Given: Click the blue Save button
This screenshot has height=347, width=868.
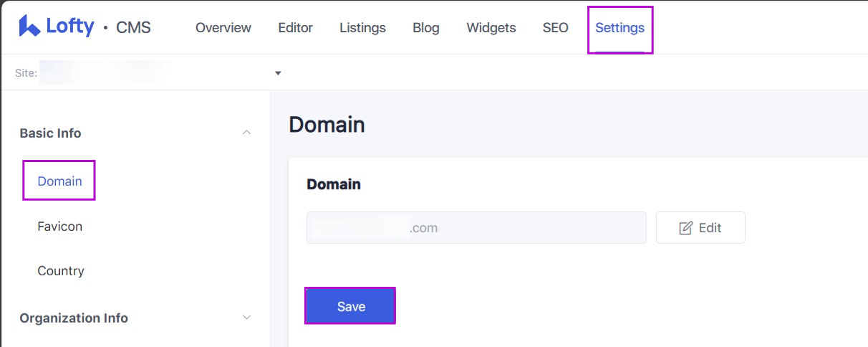Looking at the screenshot, I should (350, 306).
